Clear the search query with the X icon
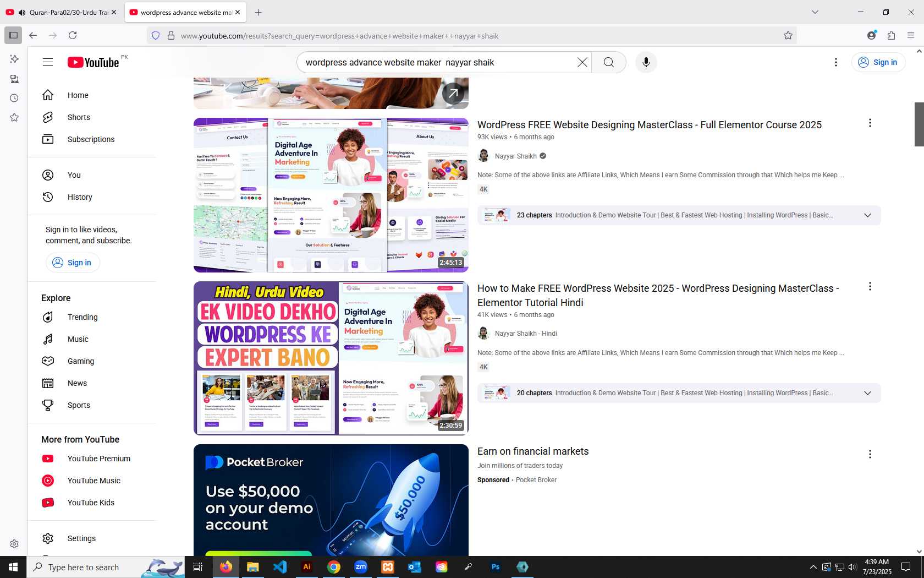The width and height of the screenshot is (924, 578). tap(582, 62)
